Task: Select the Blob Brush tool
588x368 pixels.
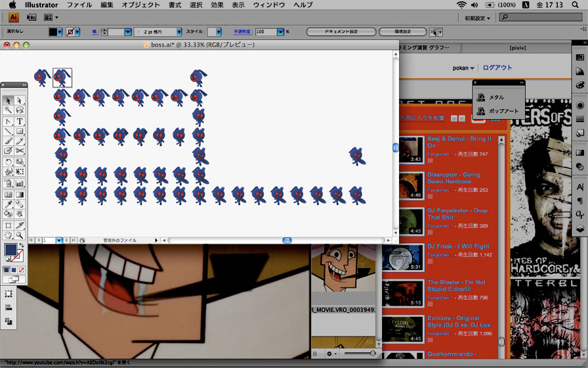Action: click(x=9, y=150)
